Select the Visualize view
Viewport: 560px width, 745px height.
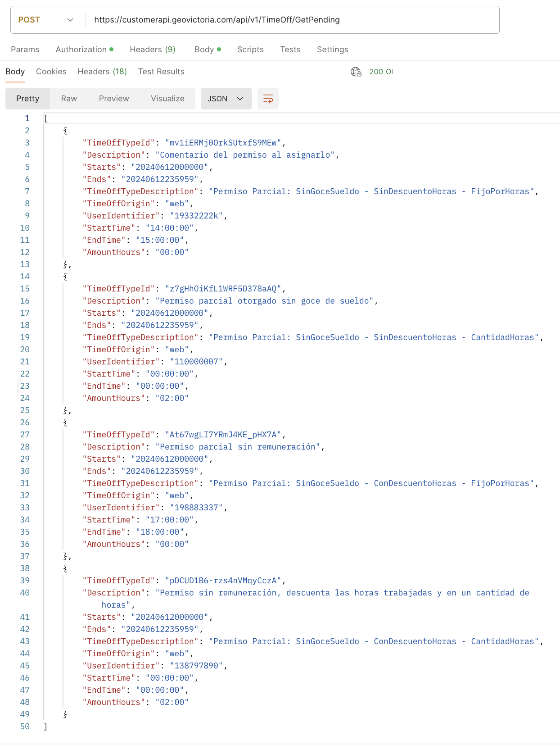[167, 99]
